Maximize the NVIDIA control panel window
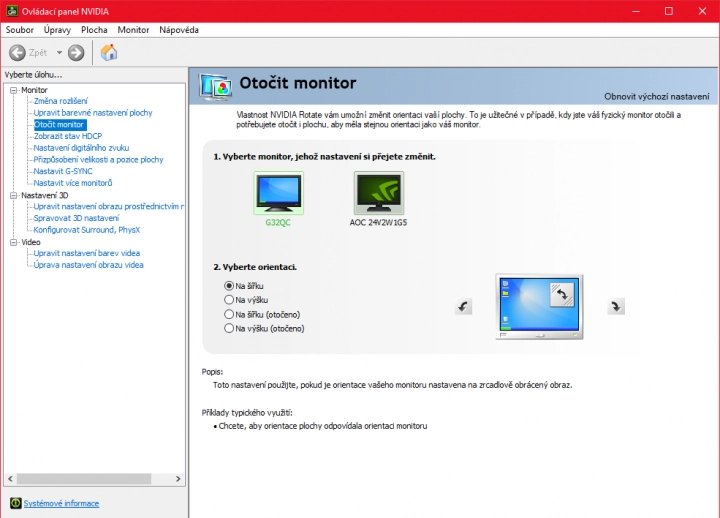The height and width of the screenshot is (518, 720). point(669,11)
